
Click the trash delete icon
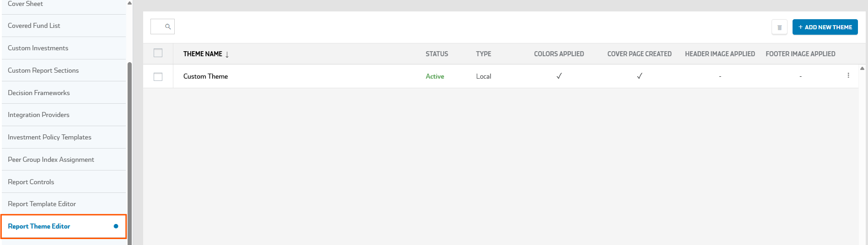(x=779, y=27)
